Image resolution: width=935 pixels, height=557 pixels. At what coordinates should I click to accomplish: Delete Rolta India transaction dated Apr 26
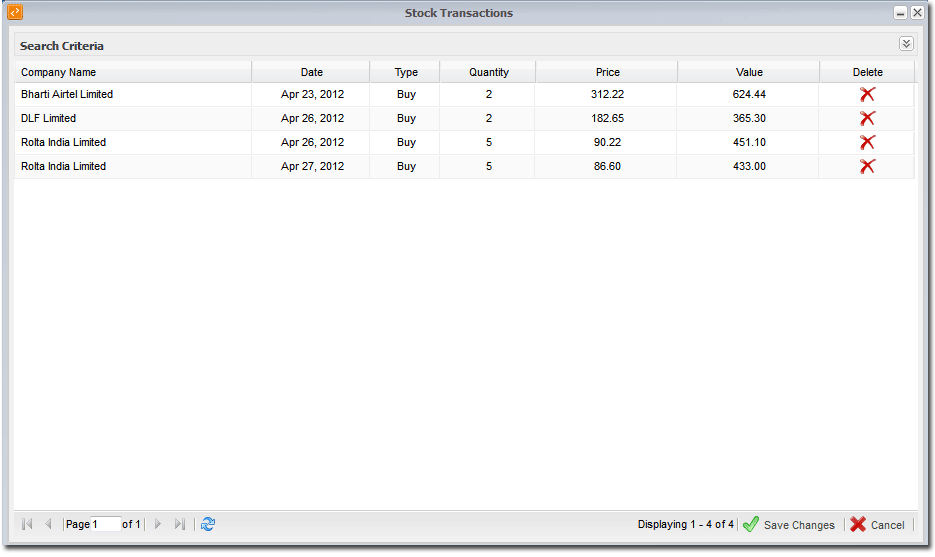point(867,142)
